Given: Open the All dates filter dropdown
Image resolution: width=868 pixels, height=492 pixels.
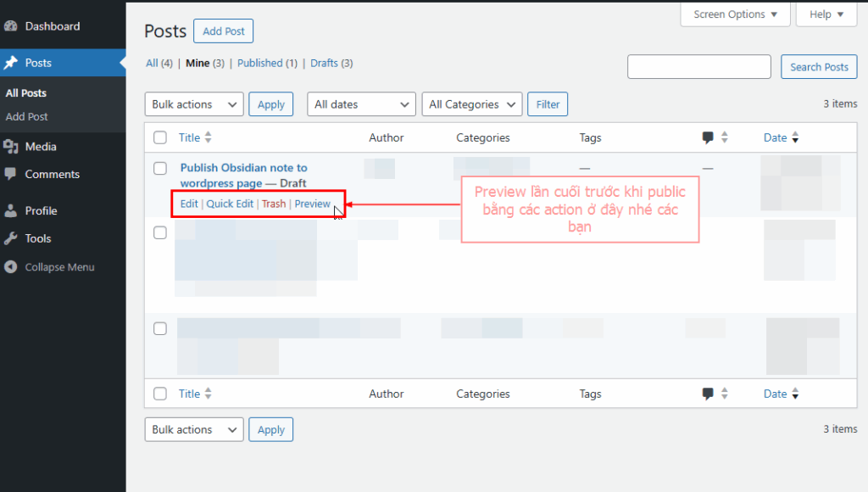Looking at the screenshot, I should [x=361, y=104].
